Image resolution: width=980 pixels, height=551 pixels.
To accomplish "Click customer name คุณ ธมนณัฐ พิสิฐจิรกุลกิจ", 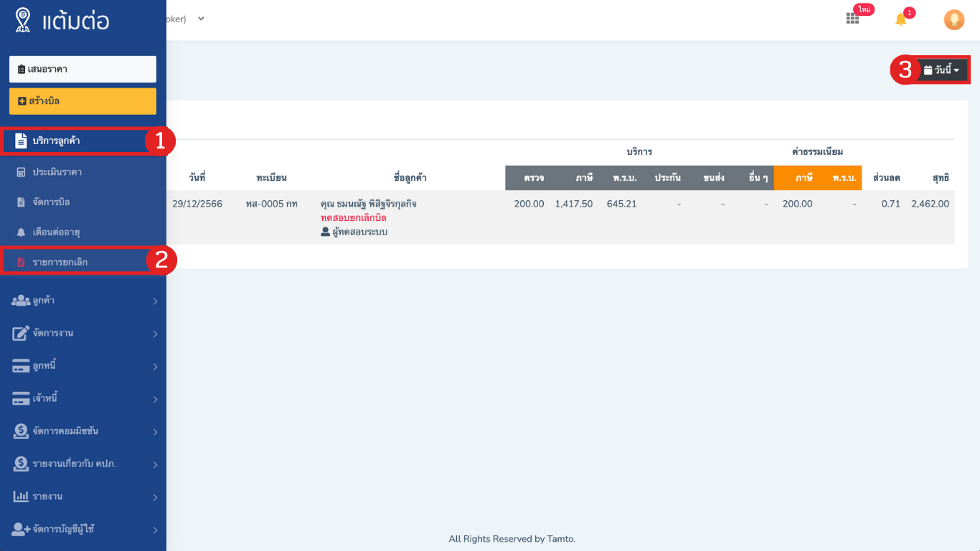I will coord(369,204).
